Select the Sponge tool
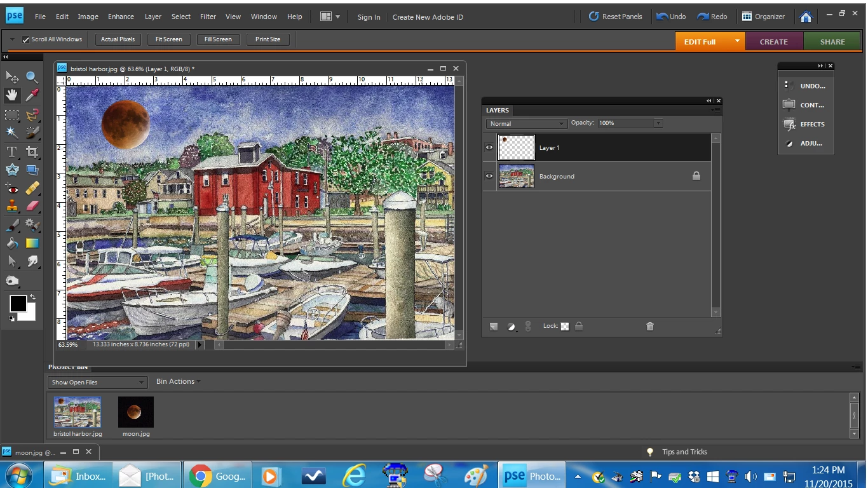Screen dimensions: 868x488 [12, 281]
